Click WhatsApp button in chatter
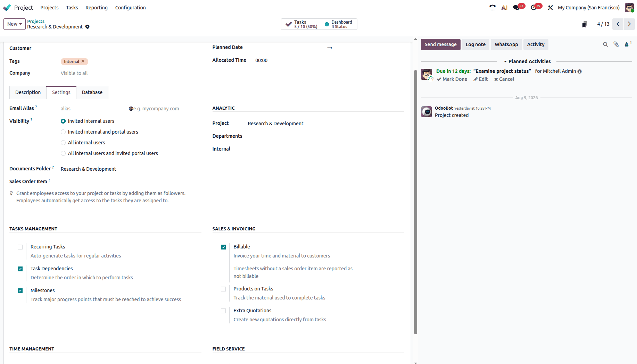Viewport: 637px width, 364px height. [x=506, y=44]
